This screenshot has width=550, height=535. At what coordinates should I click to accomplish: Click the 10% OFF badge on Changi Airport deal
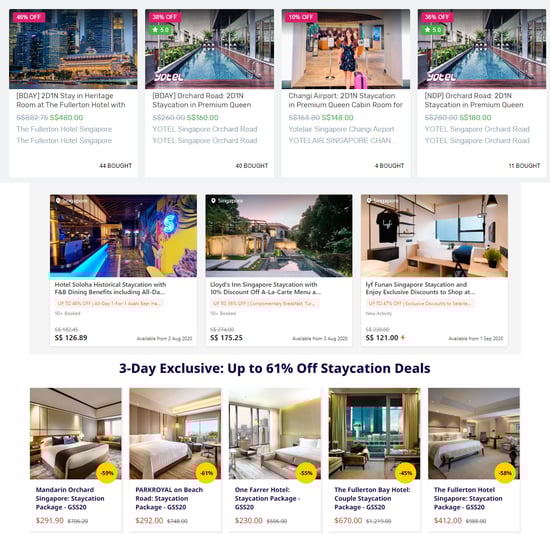(301, 17)
